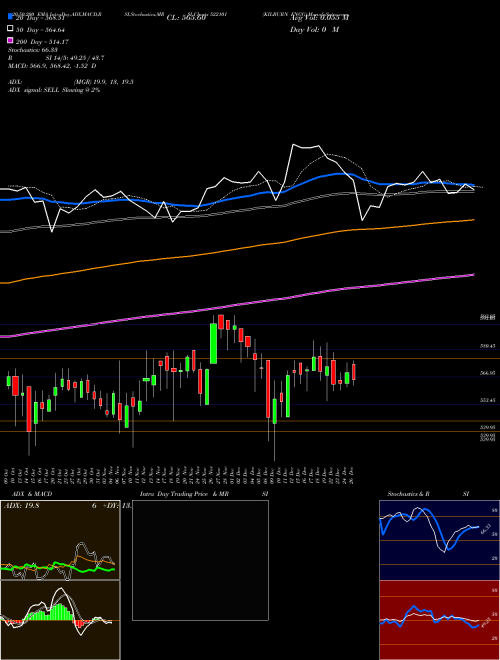Open the 'ADX & MACD' panel title
Screen dimensions: 500x660
[x=32, y=494]
